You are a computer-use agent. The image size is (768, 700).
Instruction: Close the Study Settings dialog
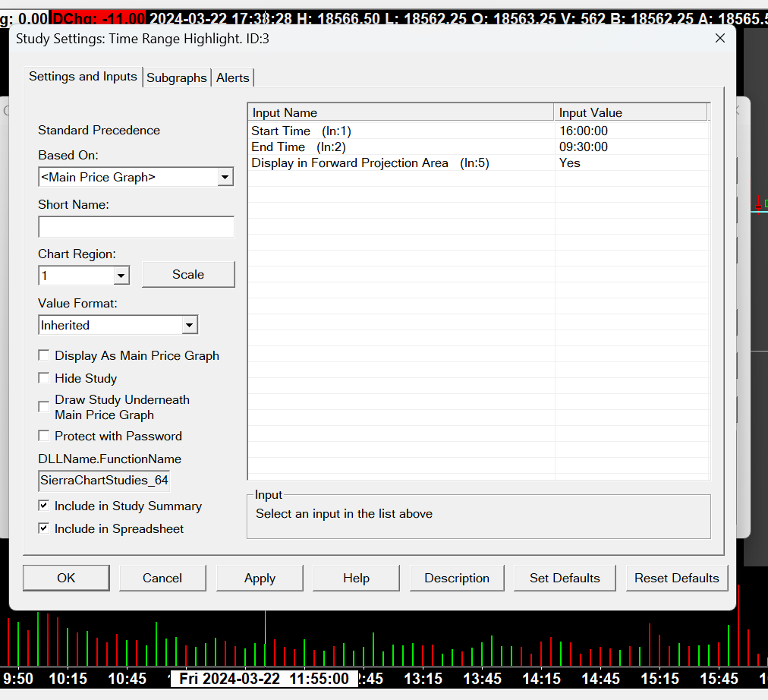pos(719,38)
